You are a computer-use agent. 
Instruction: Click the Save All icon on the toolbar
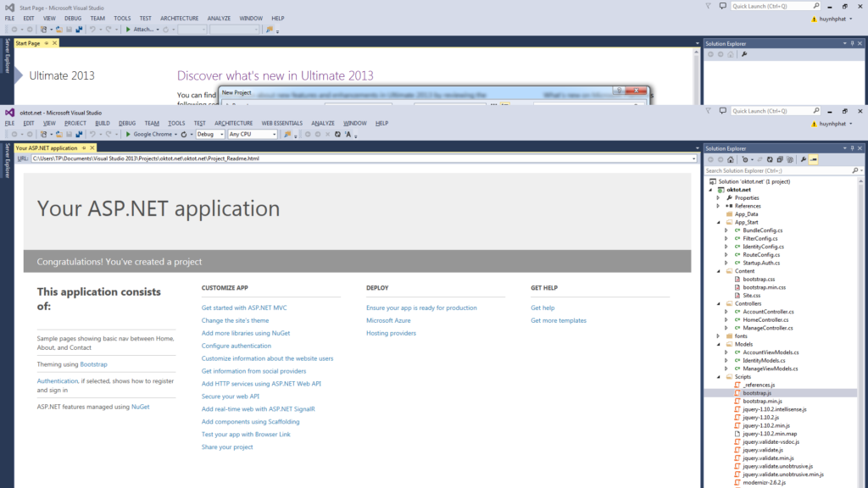click(79, 134)
